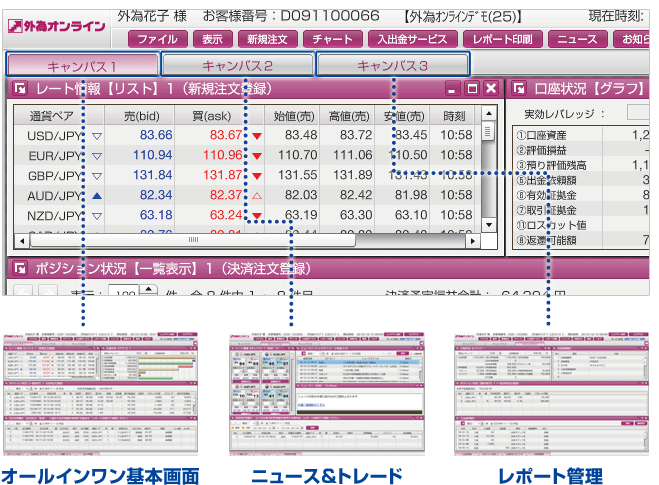Open the 新規注文 menu
Screen dimensions: 659x485
click(268, 40)
